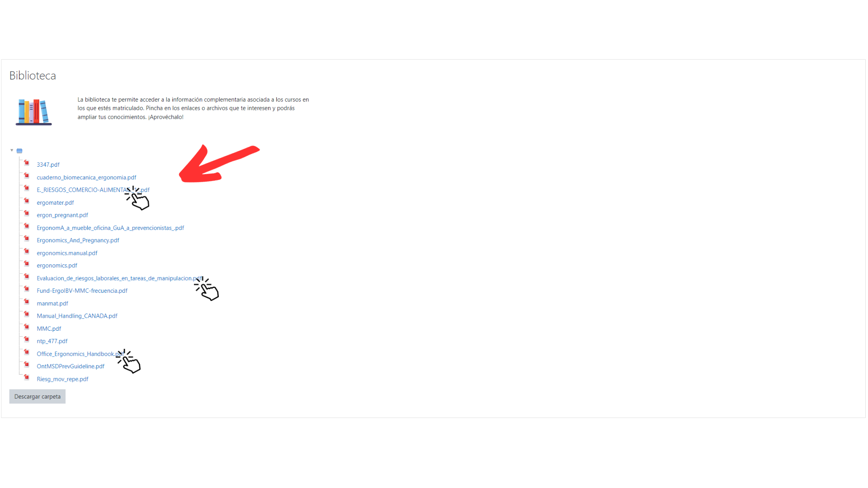Open cuaderno_biomecanica_ergonomia.pdf link
Viewport: 868px width, 488px height.
click(86, 178)
